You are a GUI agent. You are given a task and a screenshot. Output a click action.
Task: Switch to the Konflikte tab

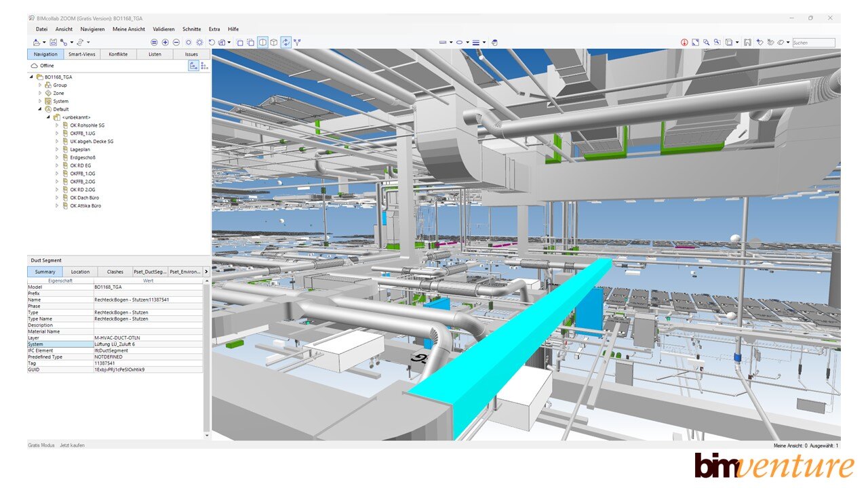click(118, 54)
